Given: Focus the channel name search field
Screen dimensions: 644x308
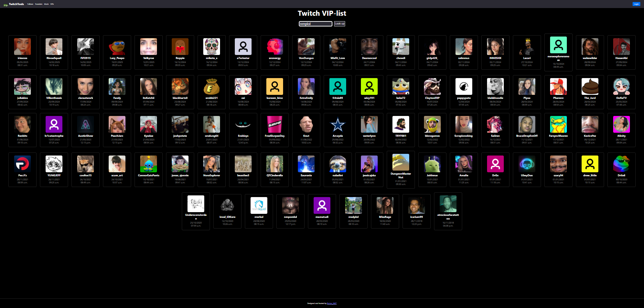Looking at the screenshot, I should tap(316, 24).
